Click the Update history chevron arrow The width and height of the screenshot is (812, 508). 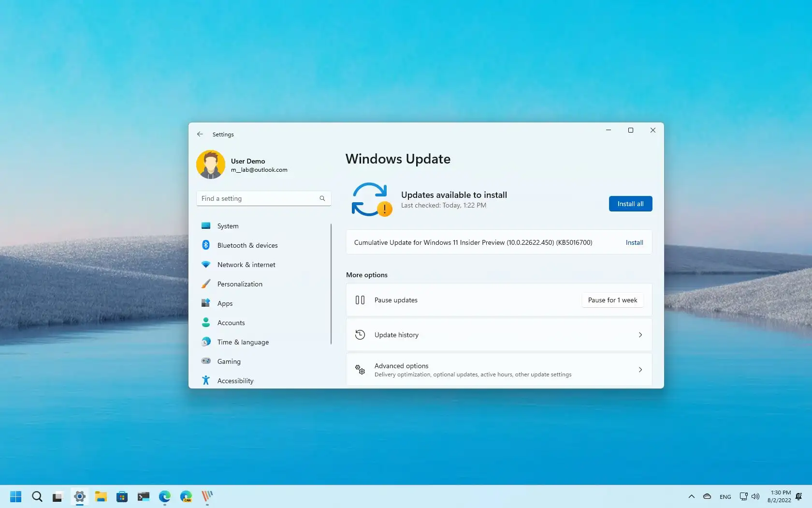(640, 335)
